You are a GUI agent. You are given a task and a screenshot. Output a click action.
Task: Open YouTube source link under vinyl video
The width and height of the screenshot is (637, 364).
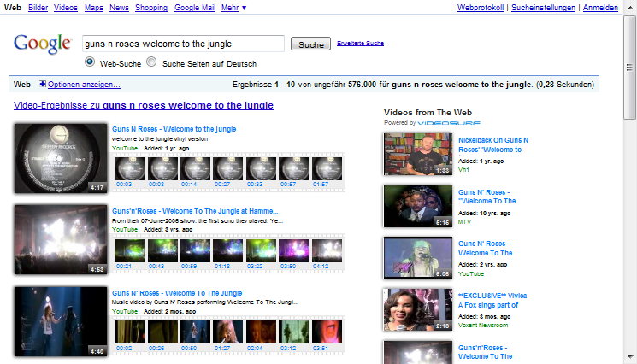125,148
